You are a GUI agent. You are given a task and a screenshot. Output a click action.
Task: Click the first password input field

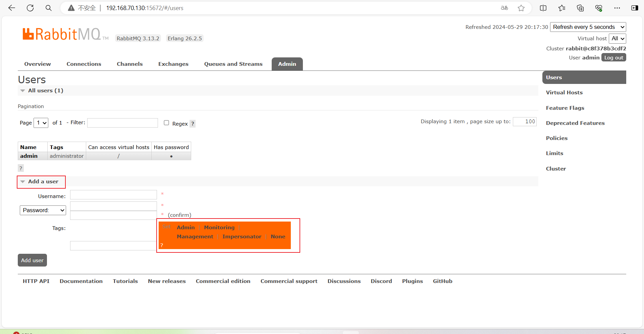[113, 206]
